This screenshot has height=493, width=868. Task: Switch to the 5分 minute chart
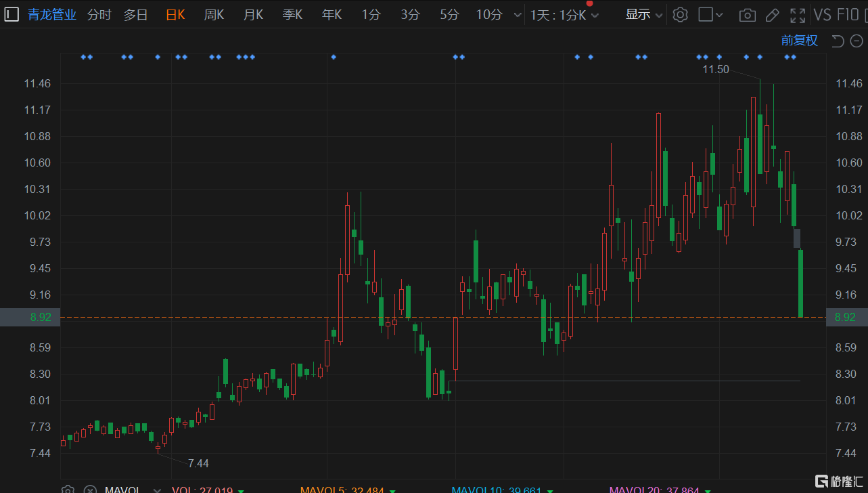[x=449, y=14]
